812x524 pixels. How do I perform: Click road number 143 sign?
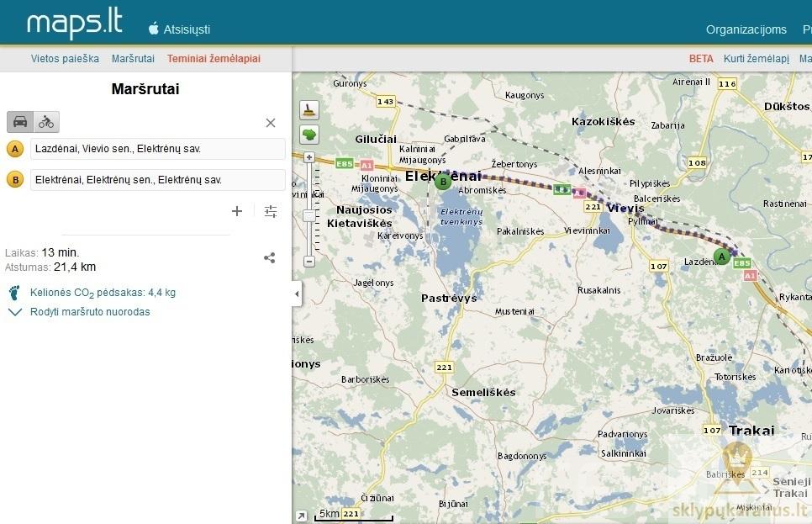coord(385,102)
